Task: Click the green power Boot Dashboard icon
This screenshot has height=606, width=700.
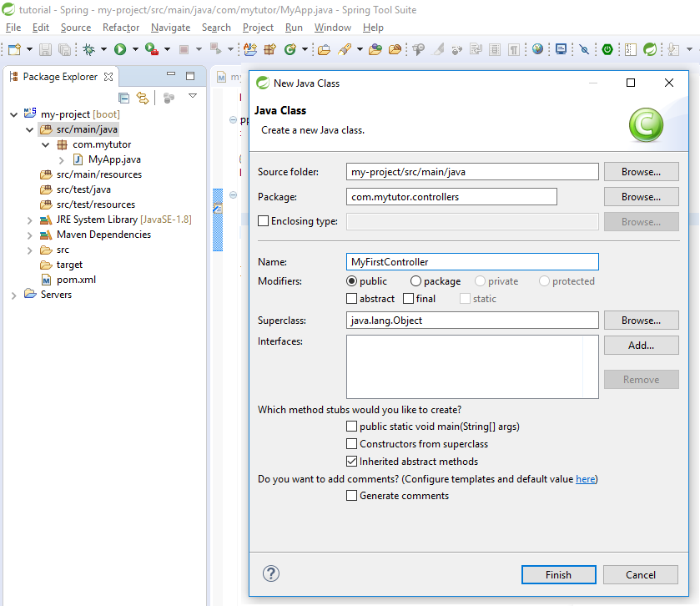Action: coord(607,49)
